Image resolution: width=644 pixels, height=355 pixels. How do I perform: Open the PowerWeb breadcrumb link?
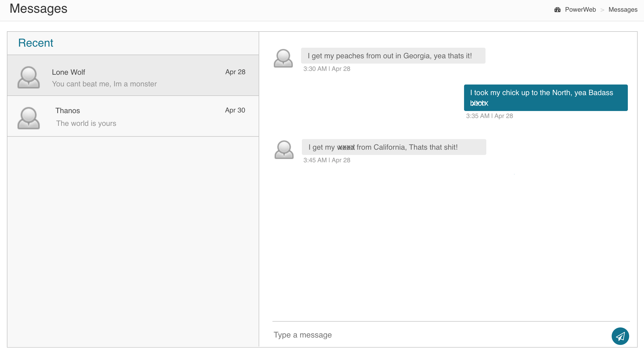click(580, 10)
